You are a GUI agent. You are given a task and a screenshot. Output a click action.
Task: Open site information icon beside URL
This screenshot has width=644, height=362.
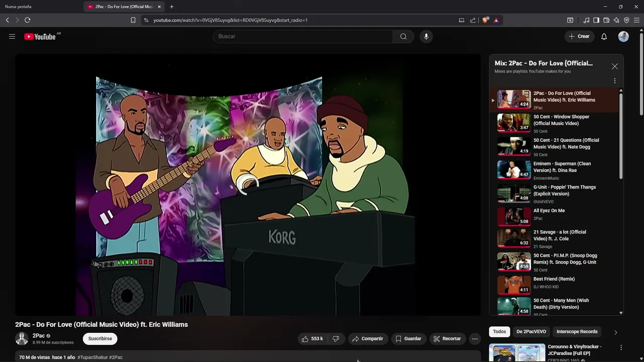146,20
